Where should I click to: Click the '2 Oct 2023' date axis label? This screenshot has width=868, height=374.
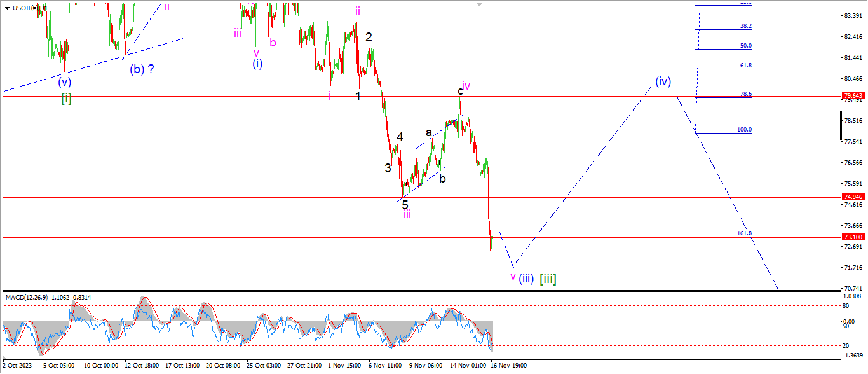pyautogui.click(x=17, y=366)
